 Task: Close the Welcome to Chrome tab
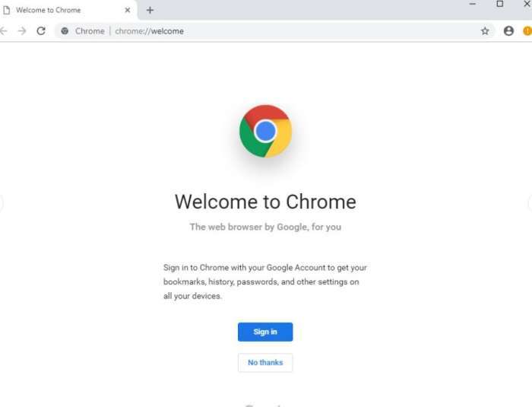click(x=128, y=10)
